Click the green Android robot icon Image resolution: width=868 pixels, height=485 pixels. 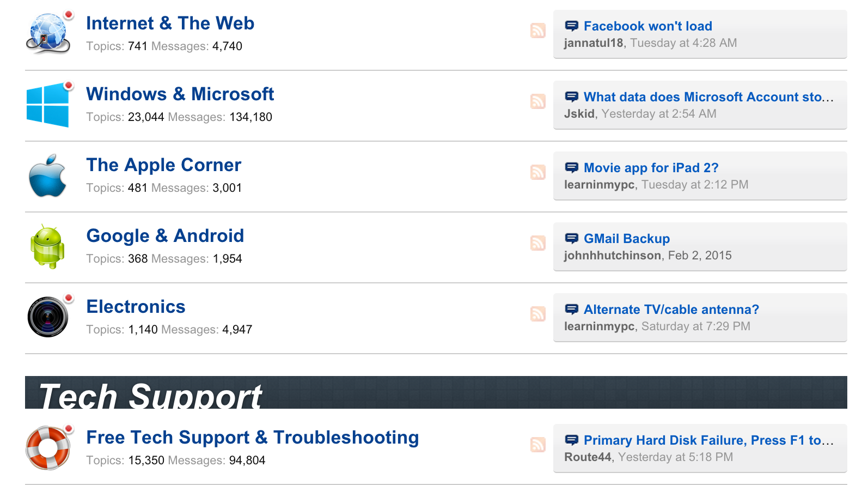(x=48, y=246)
